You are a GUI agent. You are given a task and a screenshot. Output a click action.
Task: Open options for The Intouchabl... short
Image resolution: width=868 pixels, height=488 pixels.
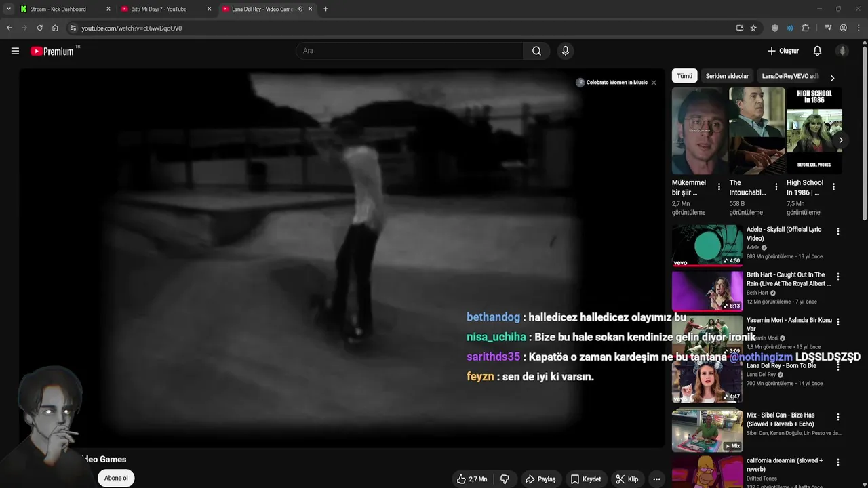[x=776, y=187]
